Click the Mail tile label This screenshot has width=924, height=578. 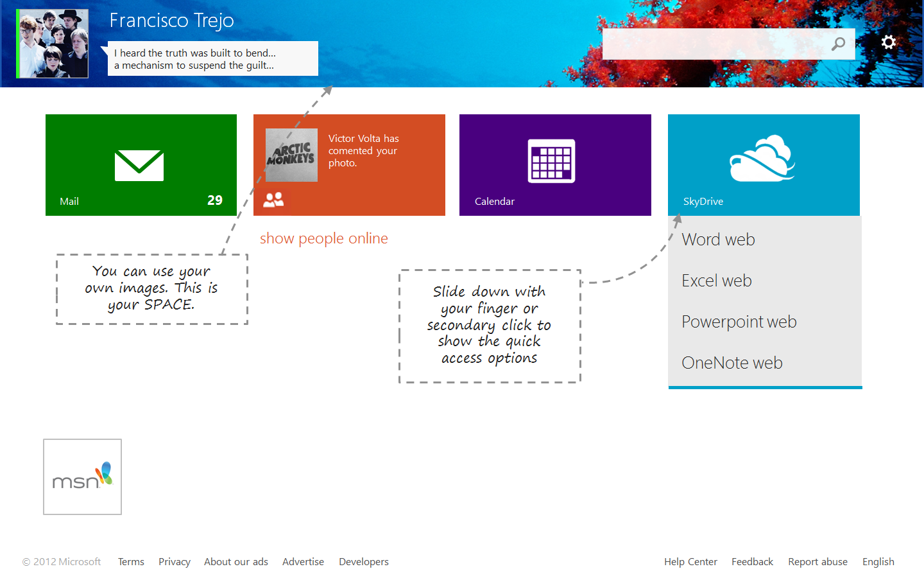pos(69,202)
